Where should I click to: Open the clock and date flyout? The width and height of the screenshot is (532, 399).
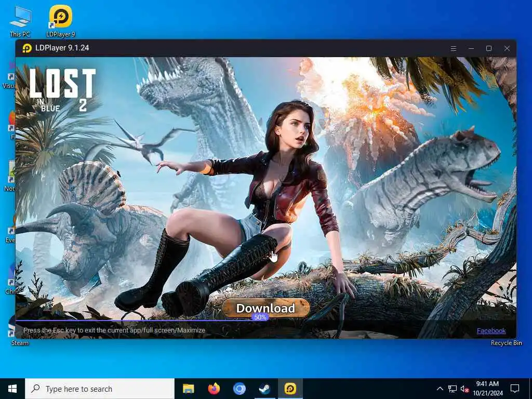coord(487,389)
